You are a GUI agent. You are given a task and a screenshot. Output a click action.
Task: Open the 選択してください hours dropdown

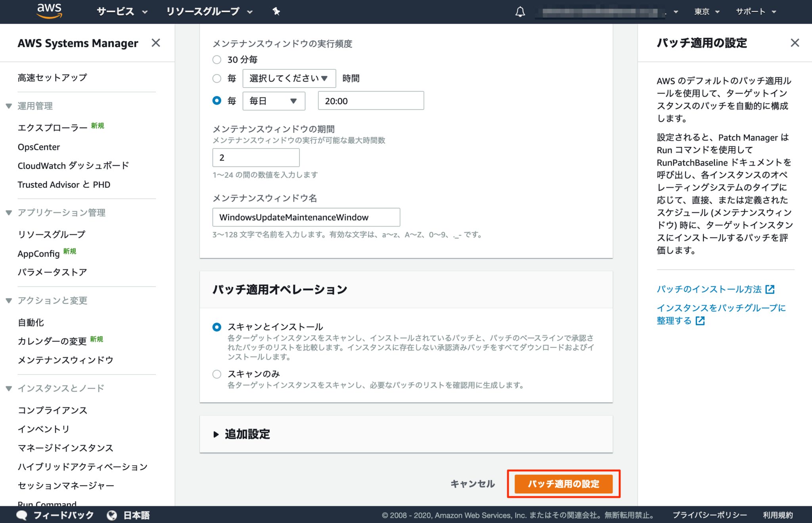coord(289,78)
